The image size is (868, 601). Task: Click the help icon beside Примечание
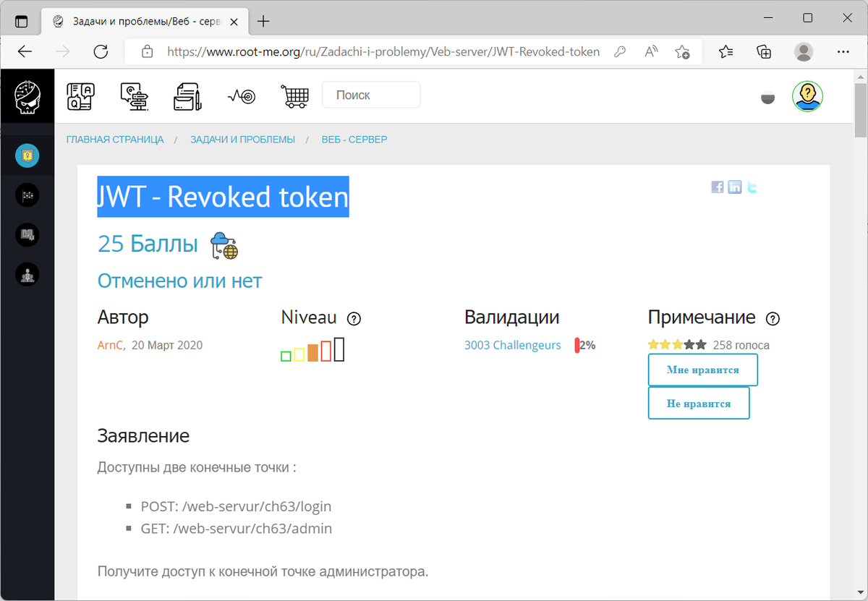click(x=773, y=318)
